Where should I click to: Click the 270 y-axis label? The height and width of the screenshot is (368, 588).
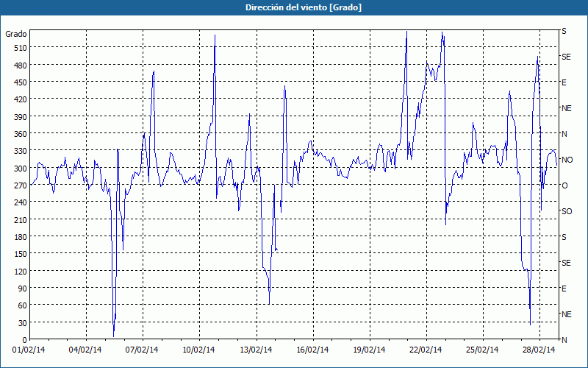point(21,185)
